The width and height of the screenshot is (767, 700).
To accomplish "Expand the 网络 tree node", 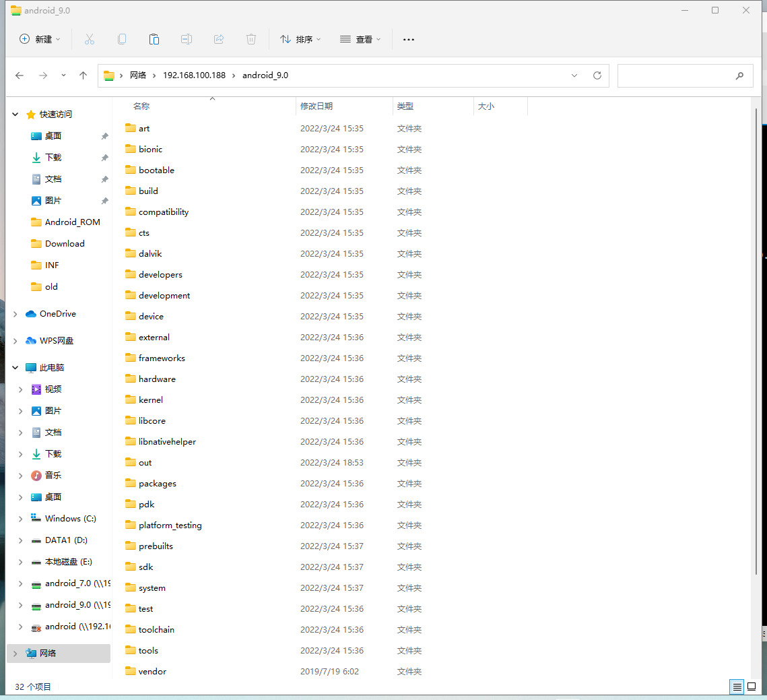I will (x=15, y=653).
